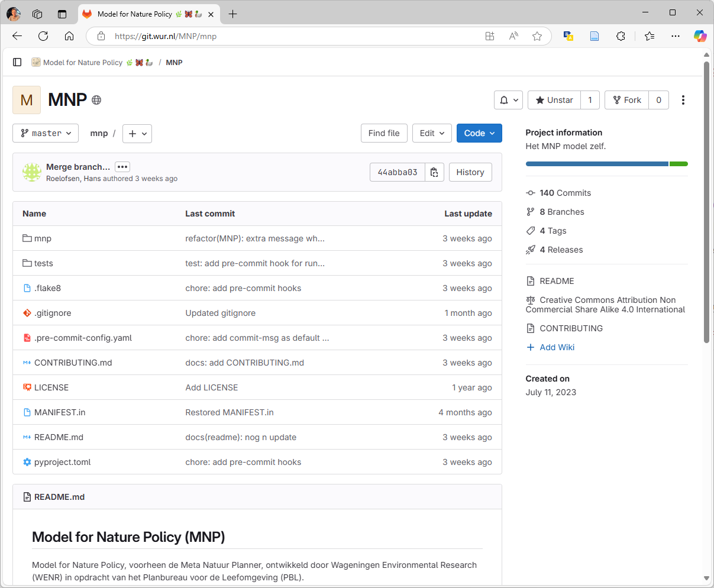Open the Edit dropdown menu
714x588 pixels.
click(432, 133)
